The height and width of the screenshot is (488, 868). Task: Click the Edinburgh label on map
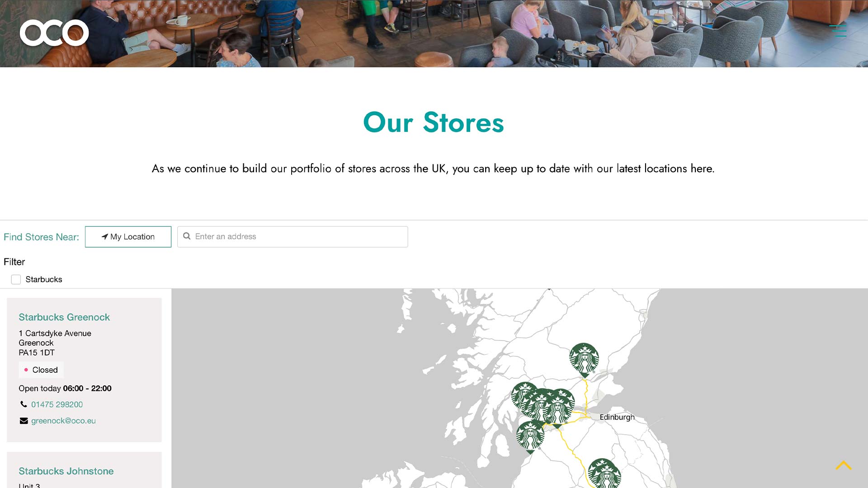[x=617, y=417]
